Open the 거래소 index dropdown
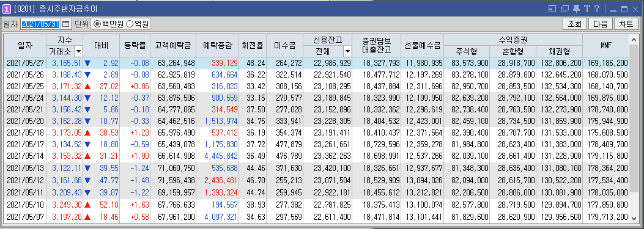 point(78,51)
